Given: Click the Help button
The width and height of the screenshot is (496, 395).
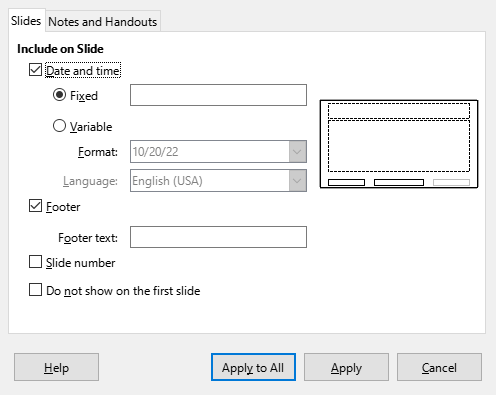Looking at the screenshot, I should [56, 367].
